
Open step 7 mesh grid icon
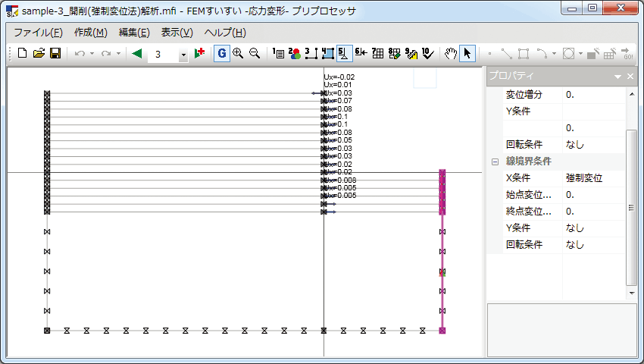tap(377, 54)
